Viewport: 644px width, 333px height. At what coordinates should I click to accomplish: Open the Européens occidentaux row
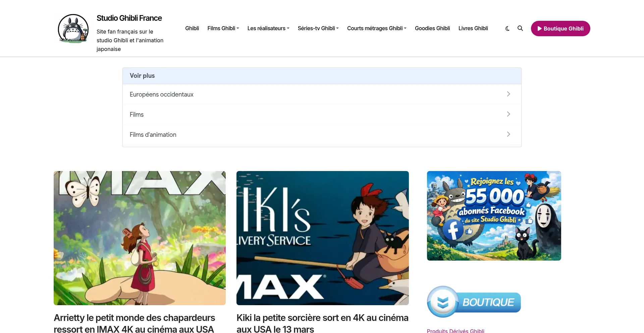click(322, 94)
